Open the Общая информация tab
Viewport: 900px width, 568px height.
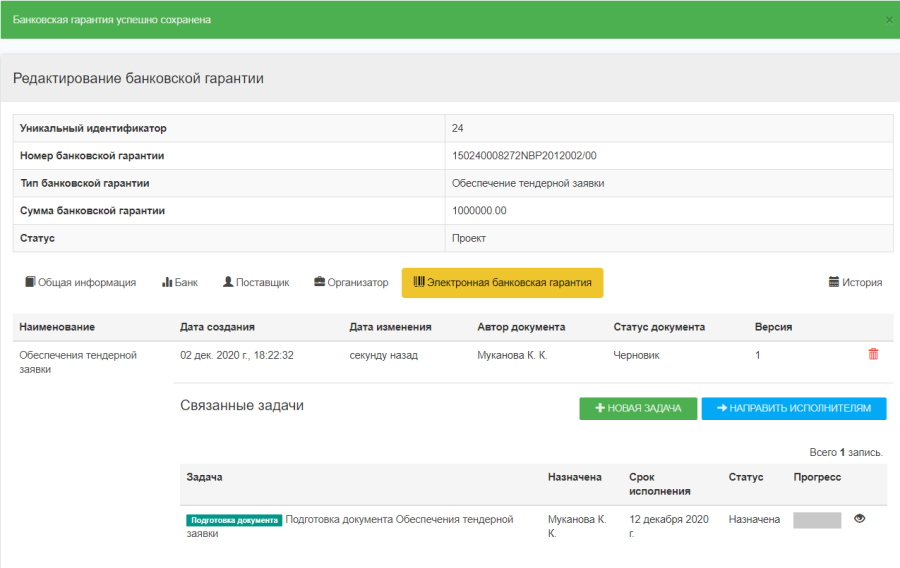80,283
